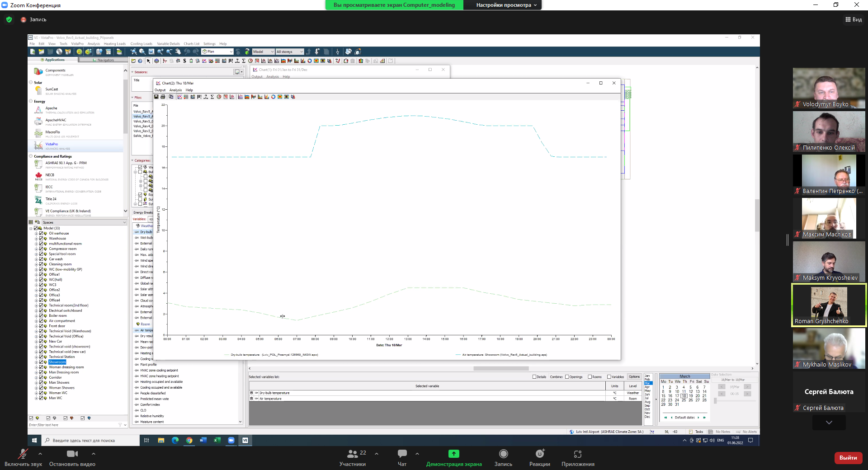The height and width of the screenshot is (470, 868).
Task: Open the Analysis menu in Chart(2) window
Action: (175, 90)
